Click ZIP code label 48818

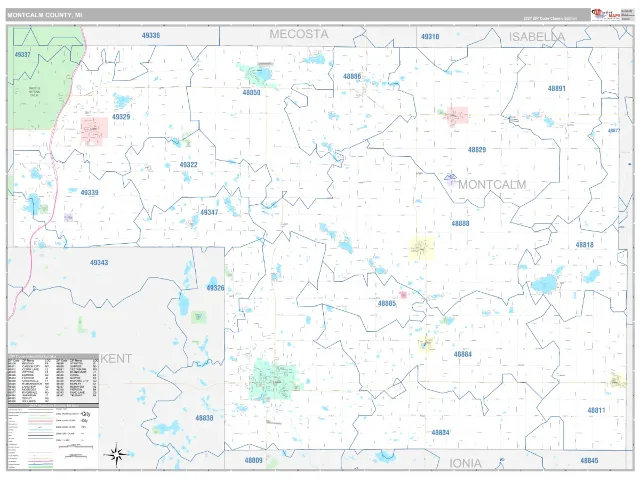pos(584,245)
